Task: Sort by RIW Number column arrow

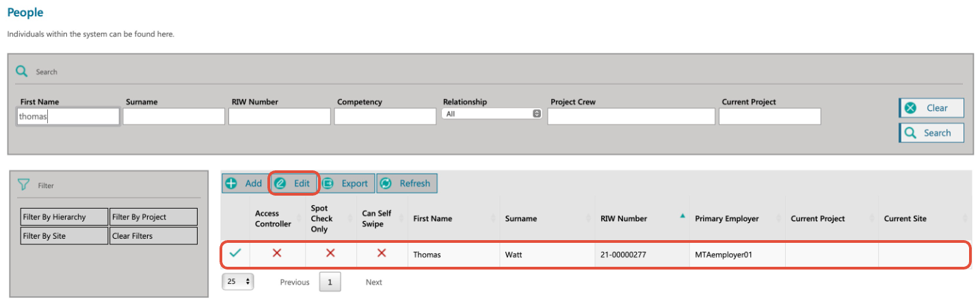Action: pyautogui.click(x=682, y=216)
